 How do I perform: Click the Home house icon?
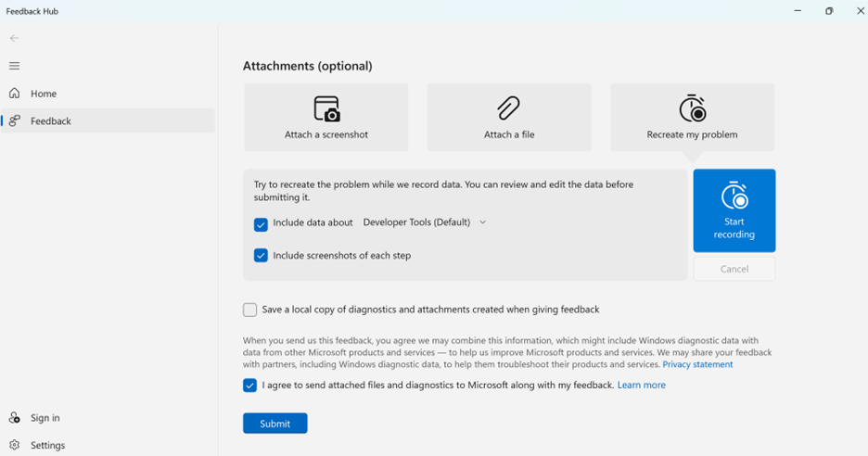point(15,93)
